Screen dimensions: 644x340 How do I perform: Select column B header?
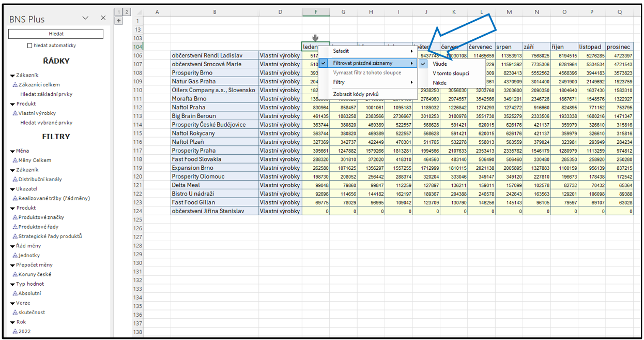[x=214, y=11]
